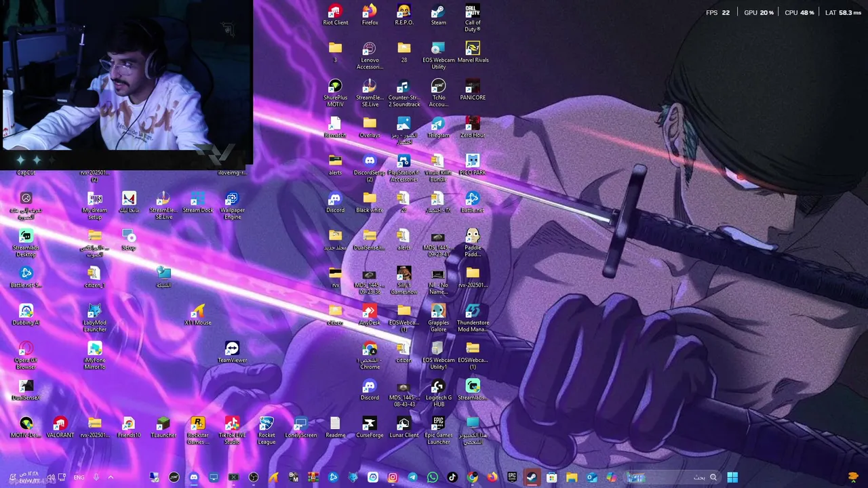
Task: Open the Windows Start button on the taskbar
Action: (732, 477)
